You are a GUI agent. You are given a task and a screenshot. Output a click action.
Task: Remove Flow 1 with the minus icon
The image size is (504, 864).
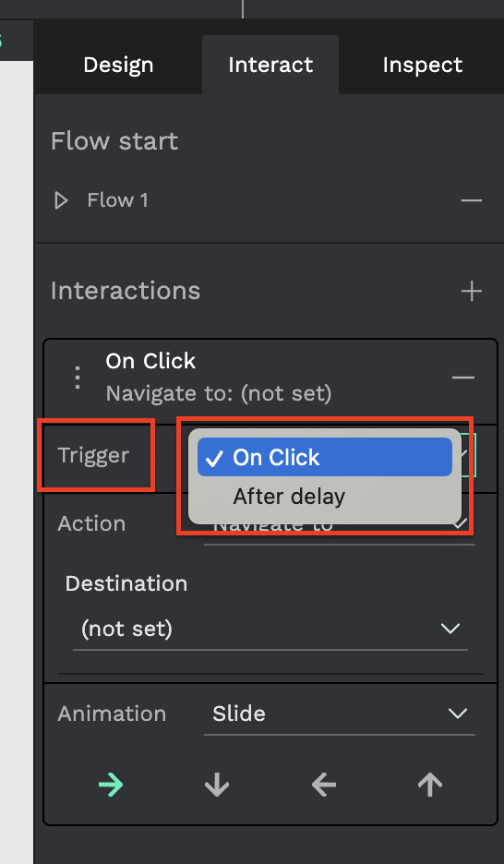click(x=472, y=200)
